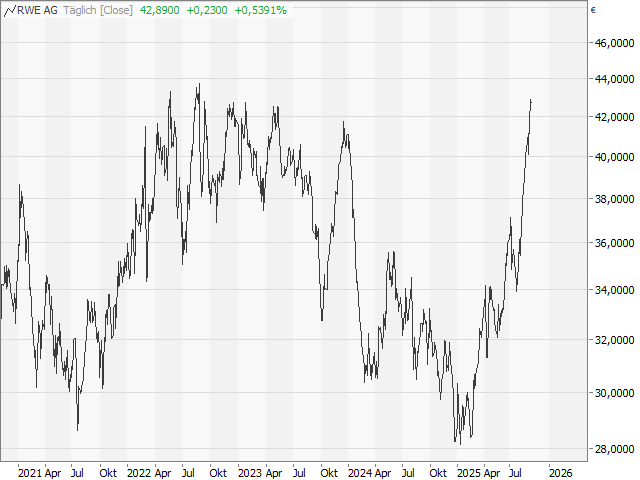
Task: Click the 38,0000 price axis label
Action: click(615, 199)
